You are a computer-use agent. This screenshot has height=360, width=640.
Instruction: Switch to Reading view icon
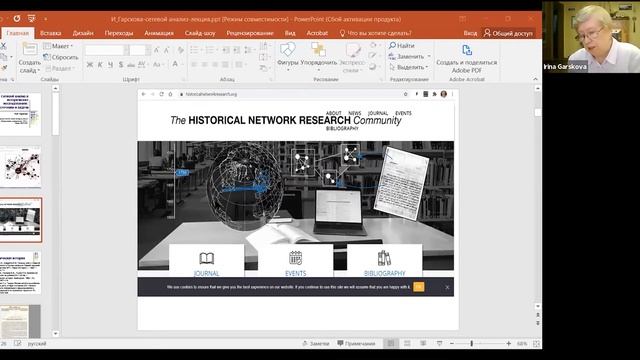[x=423, y=344]
